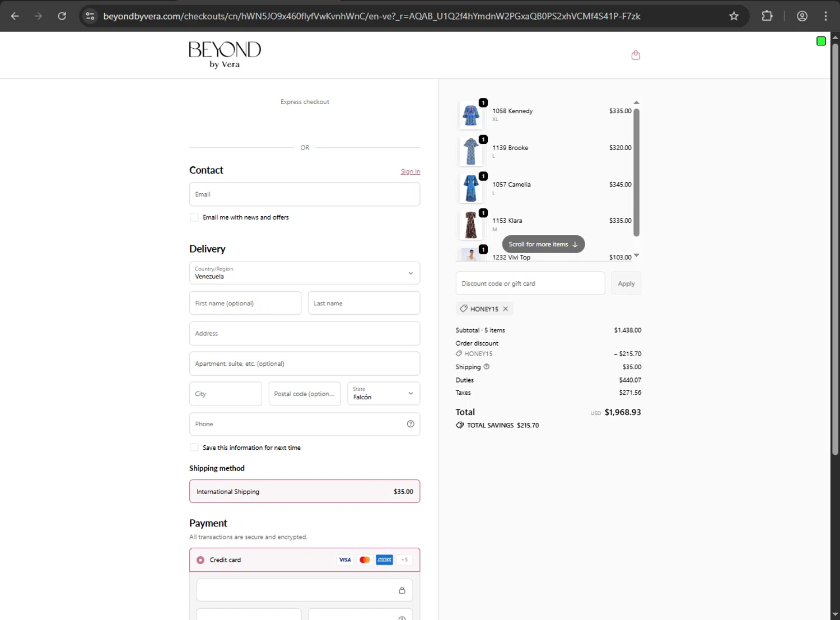Click the 1232 Vivi Top item name

pos(511,257)
